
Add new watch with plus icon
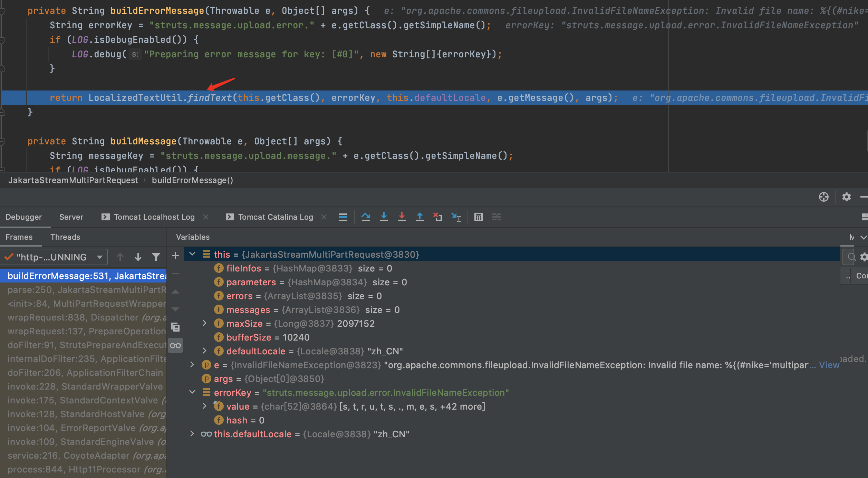click(175, 256)
